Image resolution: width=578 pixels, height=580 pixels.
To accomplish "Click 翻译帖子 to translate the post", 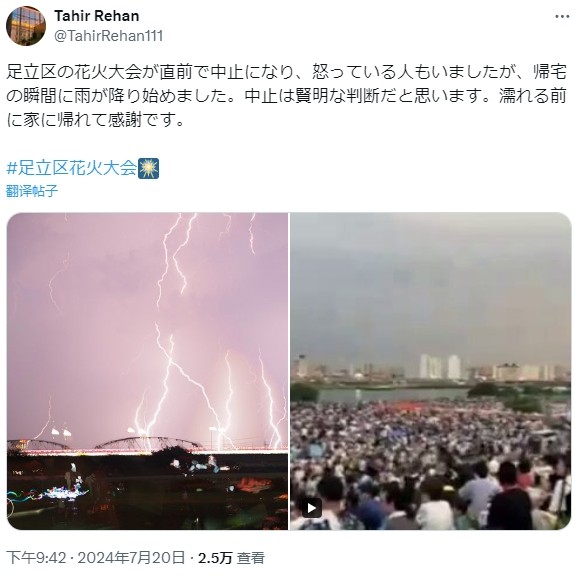I will [32, 191].
